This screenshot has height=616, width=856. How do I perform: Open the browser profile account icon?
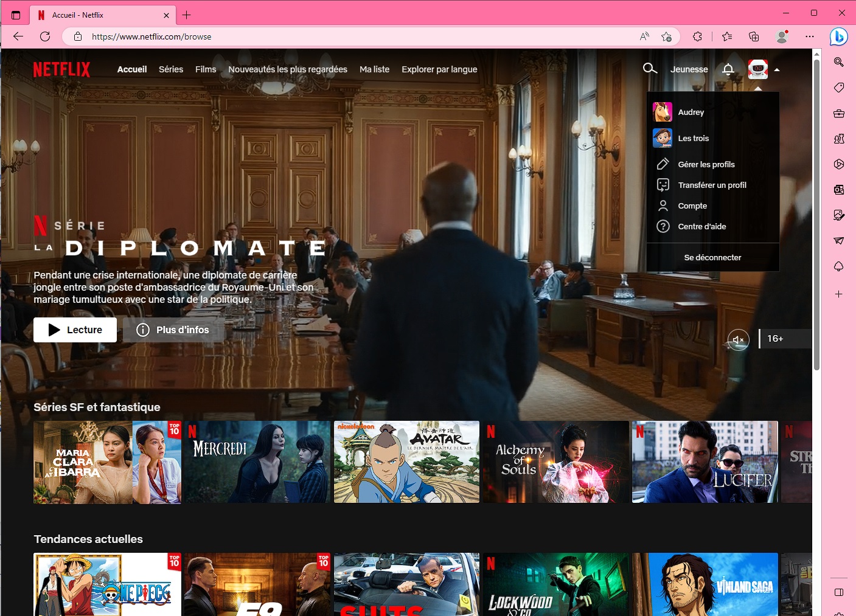pyautogui.click(x=782, y=36)
